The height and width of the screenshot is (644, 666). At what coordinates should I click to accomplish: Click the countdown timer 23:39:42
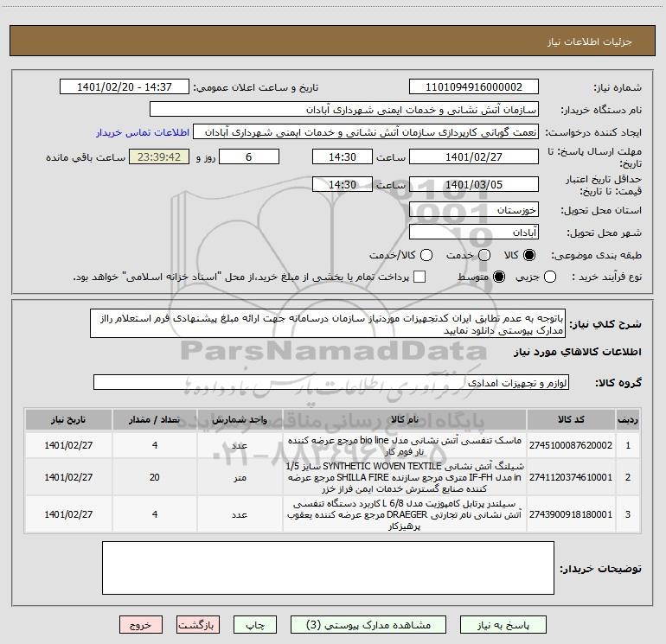pyautogui.click(x=159, y=157)
